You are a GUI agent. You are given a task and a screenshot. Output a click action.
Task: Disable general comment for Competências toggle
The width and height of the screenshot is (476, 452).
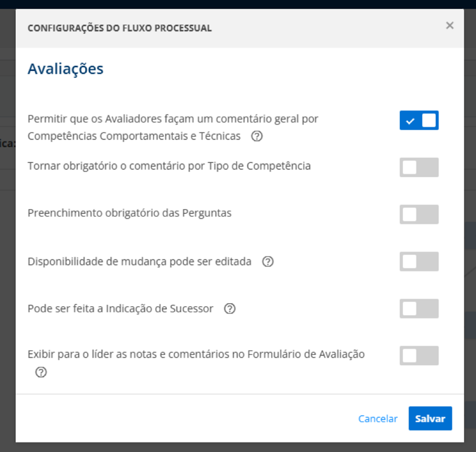[419, 120]
